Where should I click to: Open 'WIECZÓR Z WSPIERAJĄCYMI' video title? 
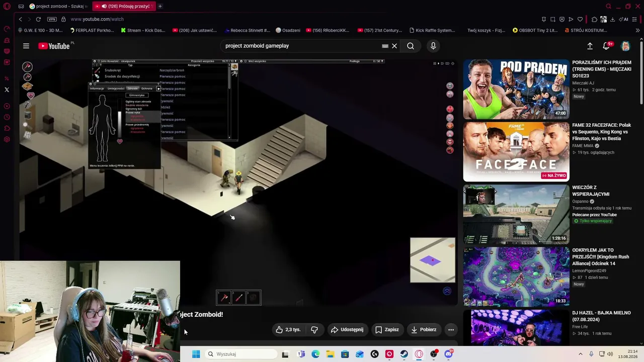(x=591, y=191)
